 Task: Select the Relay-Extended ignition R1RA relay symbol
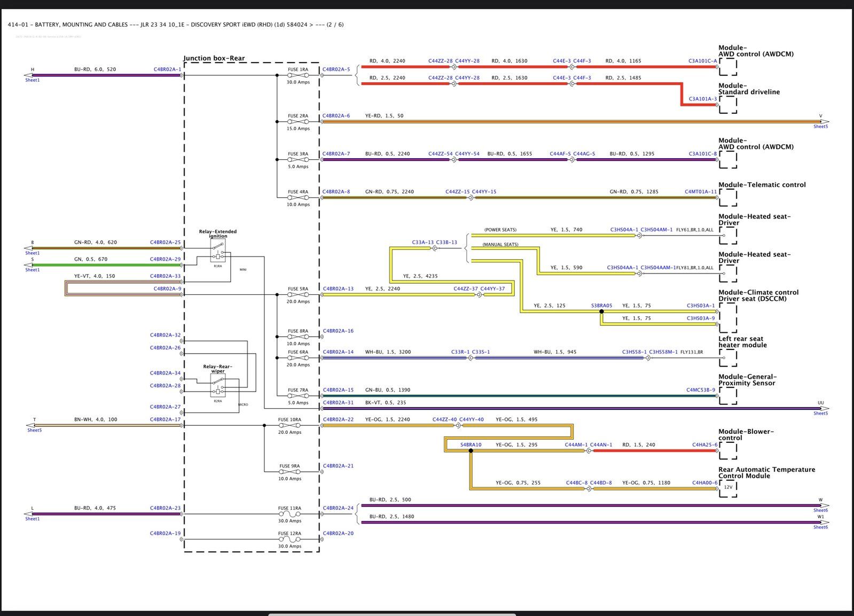[x=218, y=252]
